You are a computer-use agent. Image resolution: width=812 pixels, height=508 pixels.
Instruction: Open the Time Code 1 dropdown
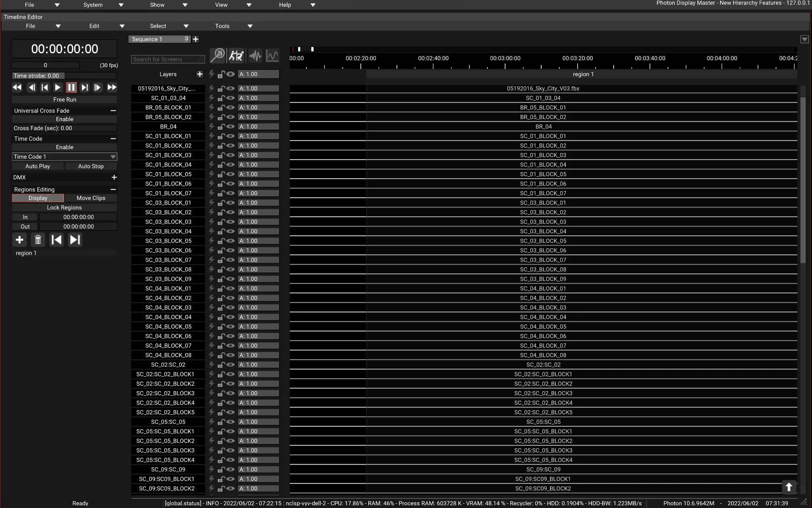click(x=65, y=157)
